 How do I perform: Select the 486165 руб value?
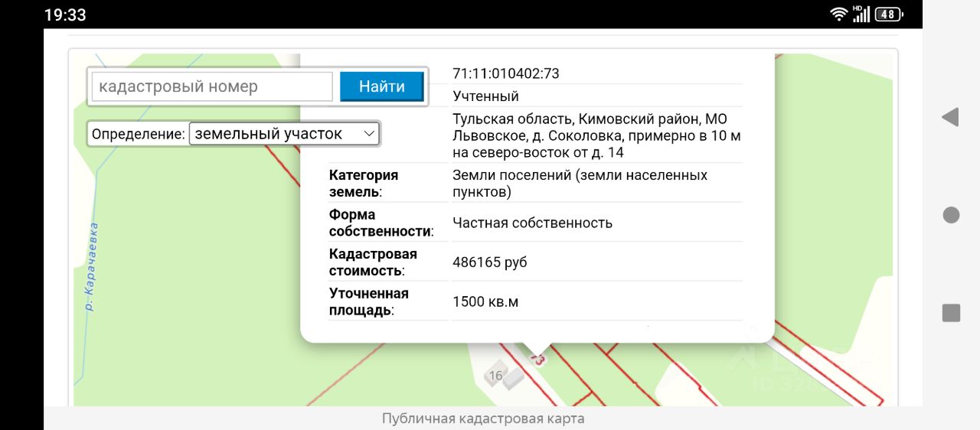pyautogui.click(x=490, y=262)
